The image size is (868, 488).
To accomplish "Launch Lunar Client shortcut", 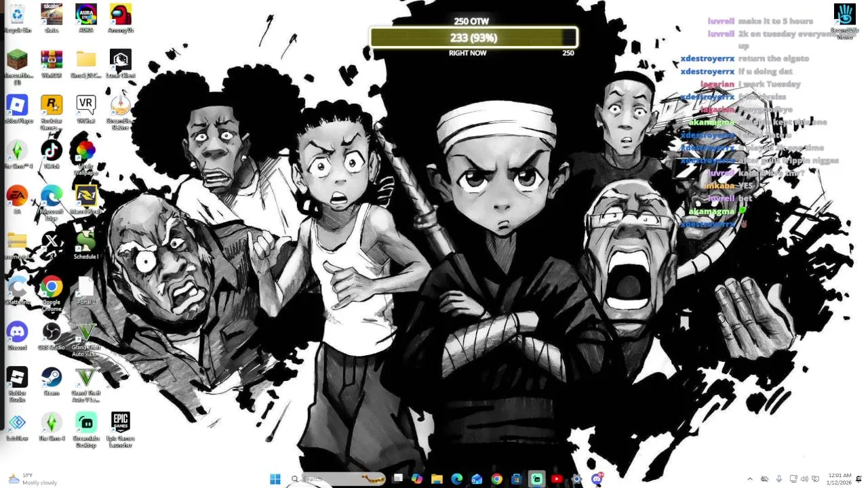I will tap(121, 64).
